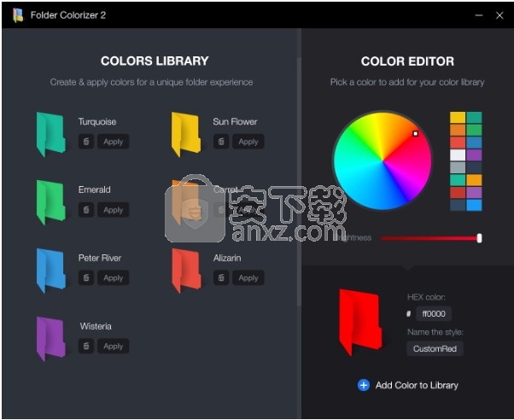Click the Folder Colorizer 2 app logo
Screen dimensions: 514x420
tap(18, 15)
